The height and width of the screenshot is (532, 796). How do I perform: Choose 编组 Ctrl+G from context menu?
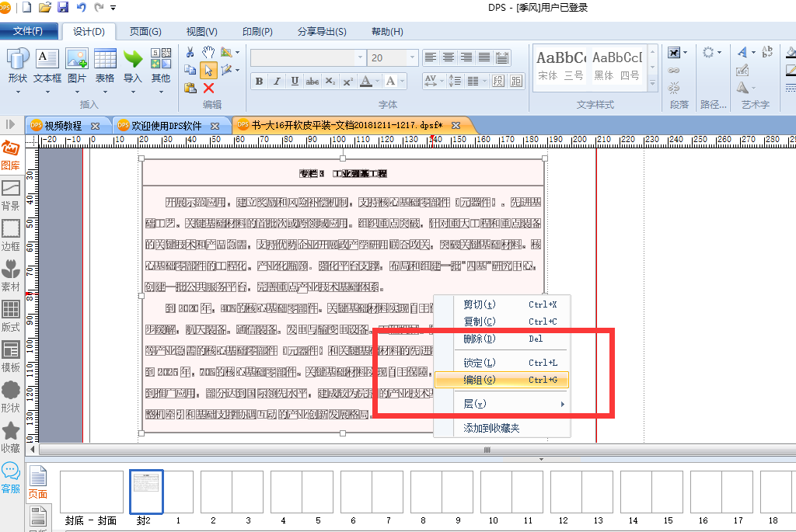pos(501,380)
